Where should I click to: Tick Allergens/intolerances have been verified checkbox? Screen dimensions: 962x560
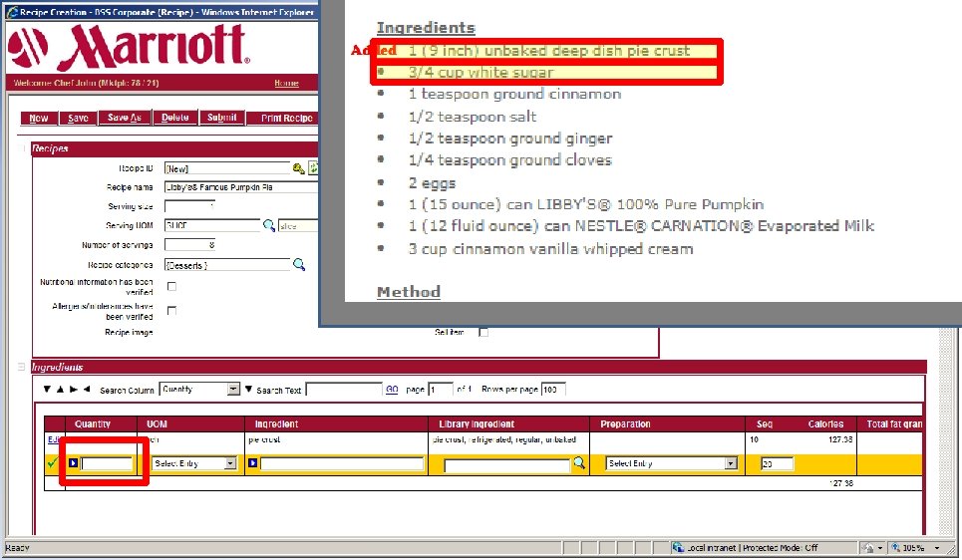[x=171, y=310]
